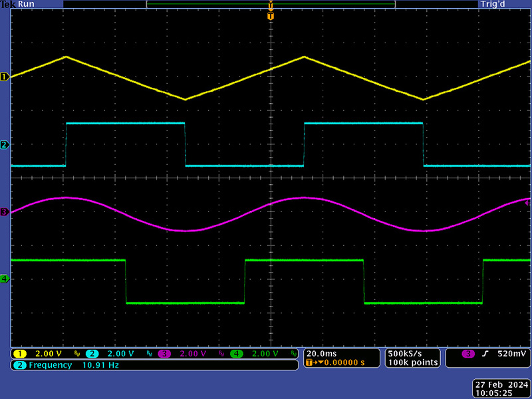Click the Trig'd trigger status indicator
532x399 pixels.
pos(491,4)
